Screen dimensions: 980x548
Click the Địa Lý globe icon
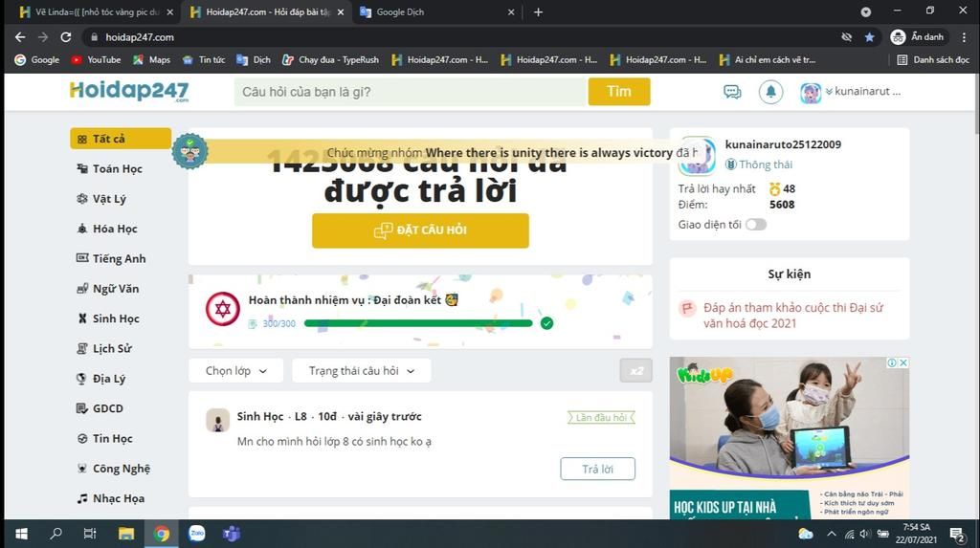pyautogui.click(x=82, y=378)
